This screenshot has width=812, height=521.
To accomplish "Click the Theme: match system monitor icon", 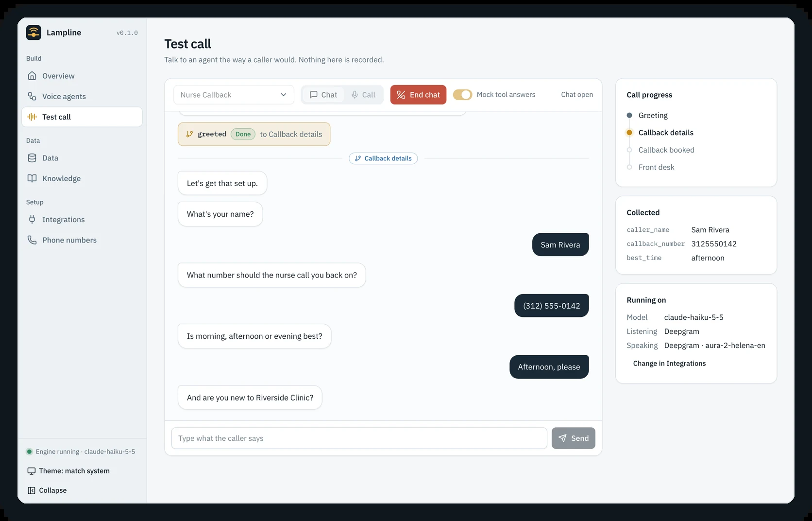I will click(32, 471).
